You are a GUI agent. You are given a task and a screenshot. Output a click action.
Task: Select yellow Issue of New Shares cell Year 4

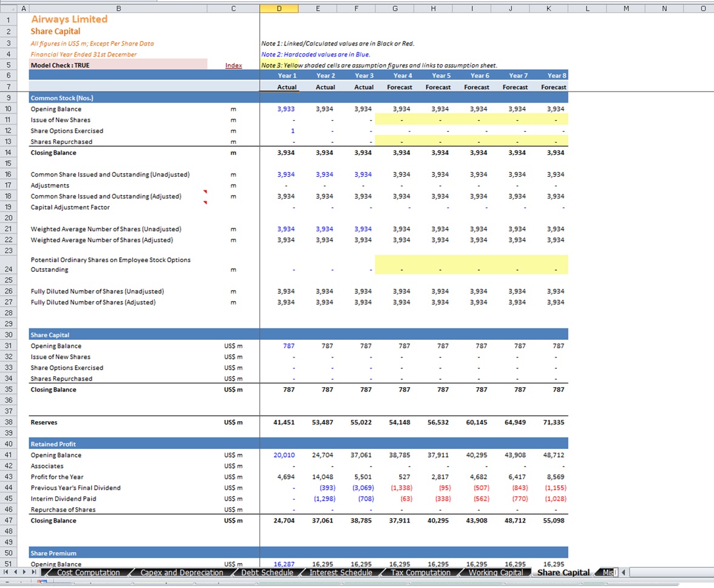click(x=395, y=120)
